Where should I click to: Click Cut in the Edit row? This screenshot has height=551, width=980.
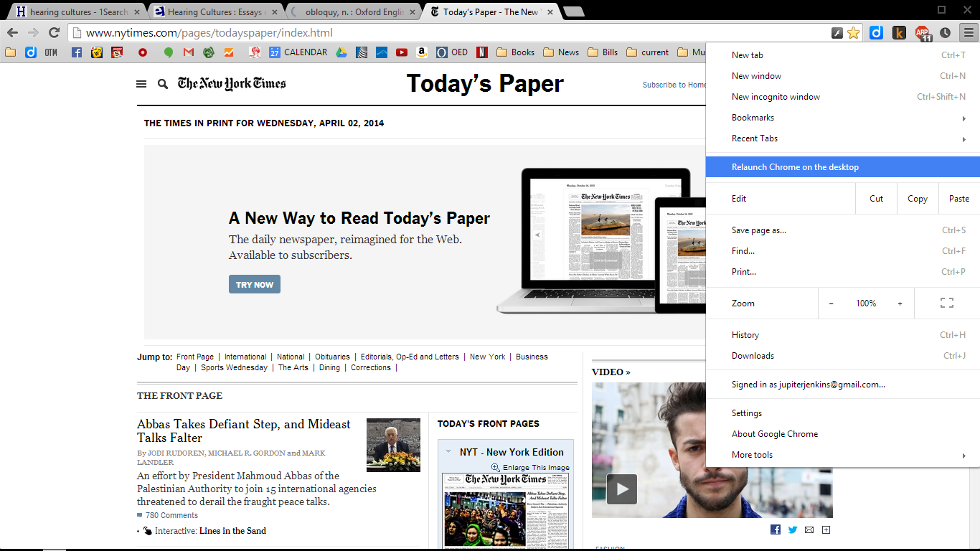[x=876, y=199]
